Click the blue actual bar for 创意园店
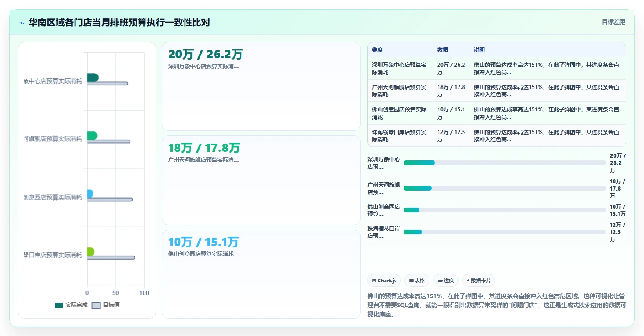644x336 pixels. pos(90,194)
